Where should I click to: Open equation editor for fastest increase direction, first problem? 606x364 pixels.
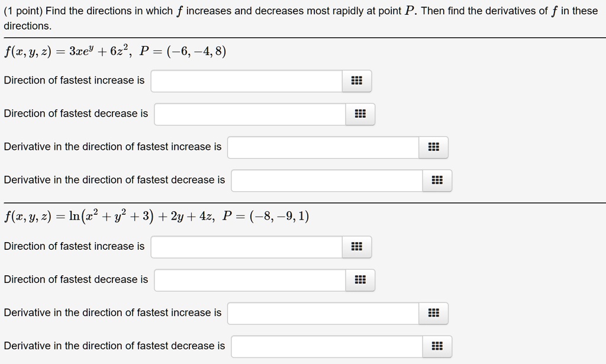coord(357,80)
